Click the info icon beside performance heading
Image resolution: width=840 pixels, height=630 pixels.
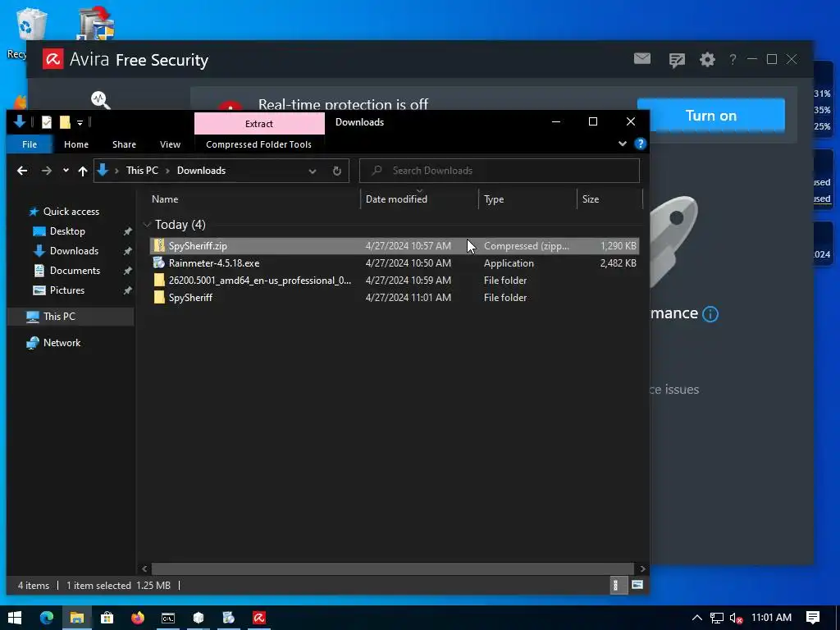click(x=710, y=314)
